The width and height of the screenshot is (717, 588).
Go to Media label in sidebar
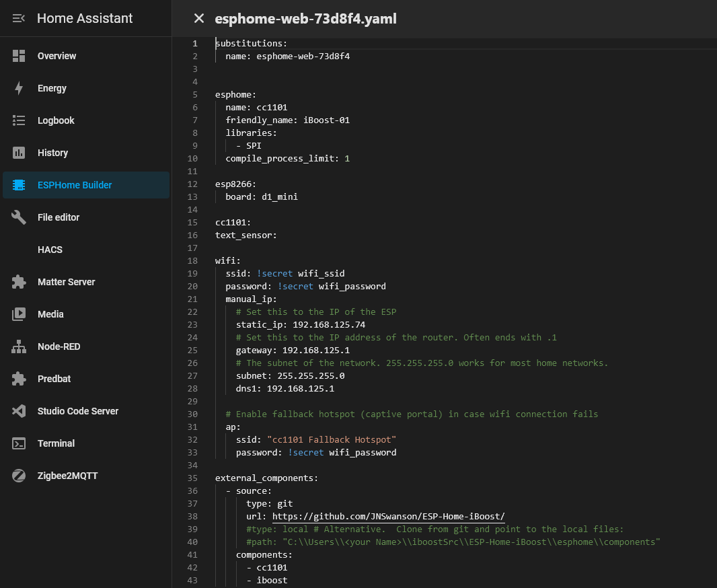(50, 314)
